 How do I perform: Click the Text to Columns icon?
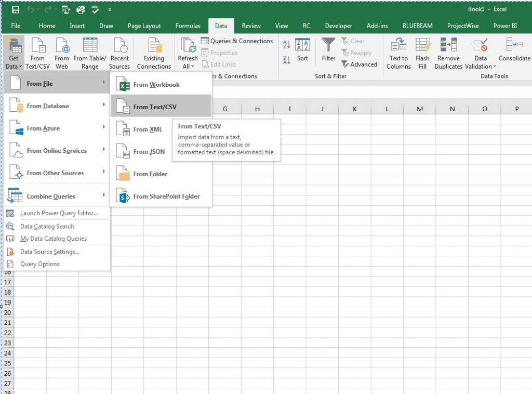(x=398, y=53)
